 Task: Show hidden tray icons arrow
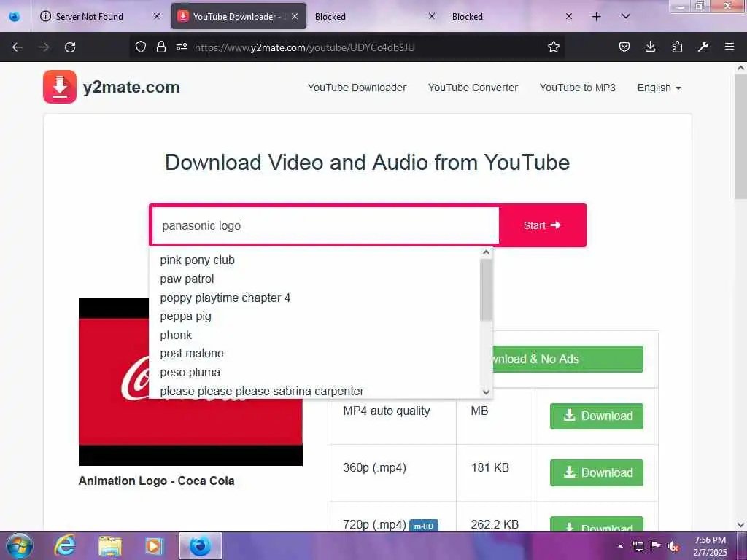point(620,546)
